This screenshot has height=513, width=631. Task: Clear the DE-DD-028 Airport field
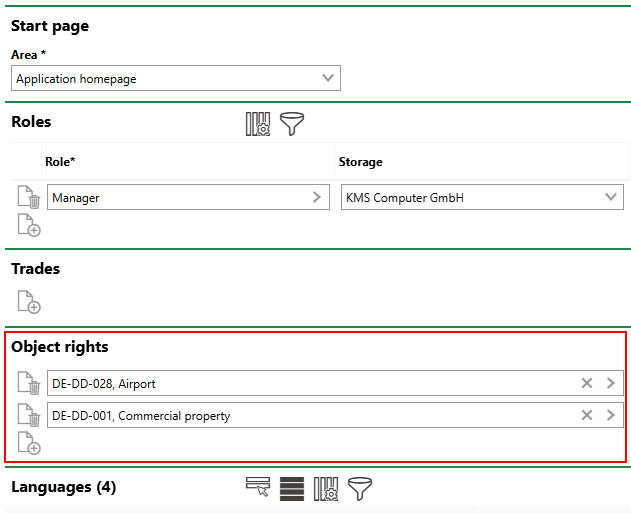(587, 383)
